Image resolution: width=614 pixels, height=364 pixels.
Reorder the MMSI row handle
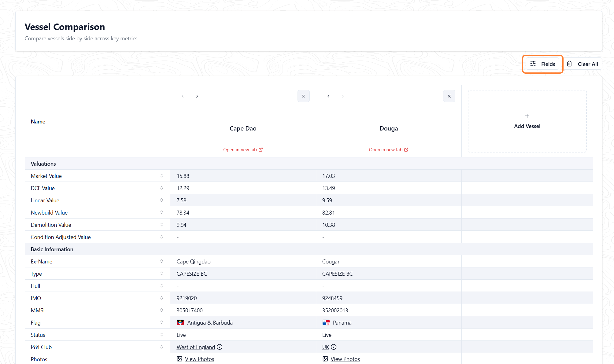(x=161, y=310)
